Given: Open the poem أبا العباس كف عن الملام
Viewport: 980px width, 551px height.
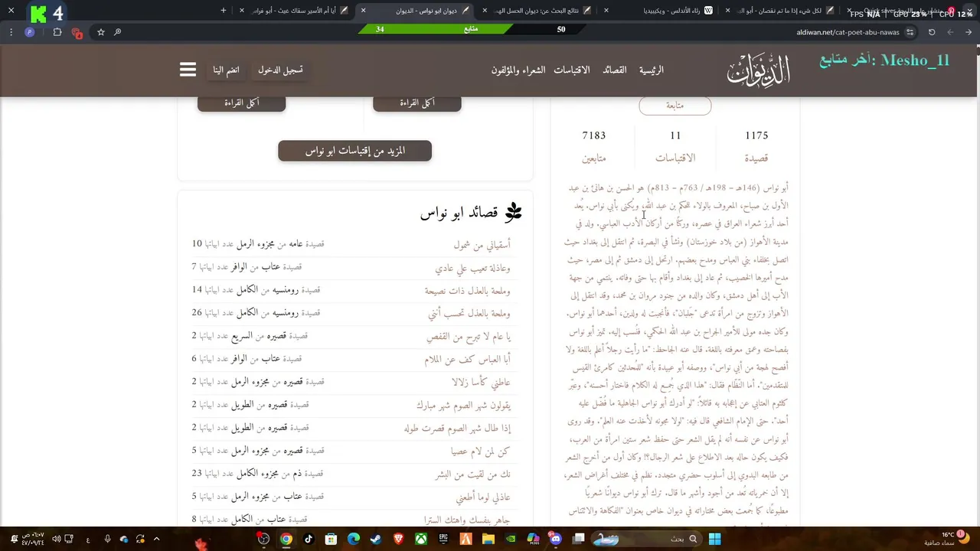Looking at the screenshot, I should pyautogui.click(x=468, y=360).
